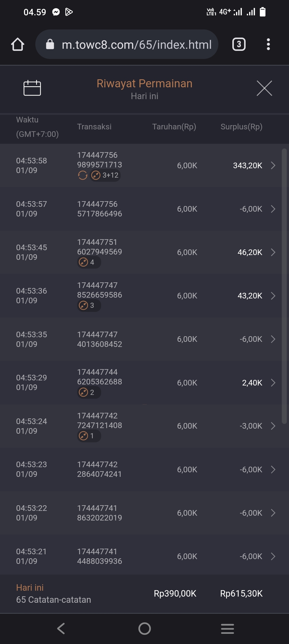Click the URL m.towc8.com address field
Screen dimensions: 289x644
136,44
